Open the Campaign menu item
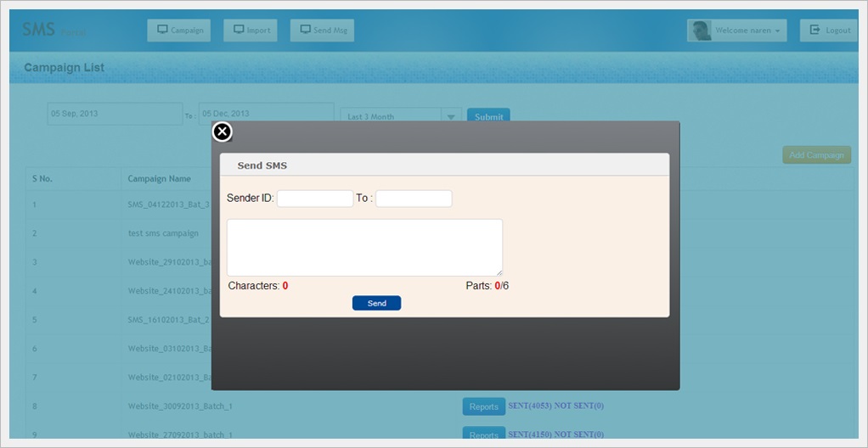 179,31
